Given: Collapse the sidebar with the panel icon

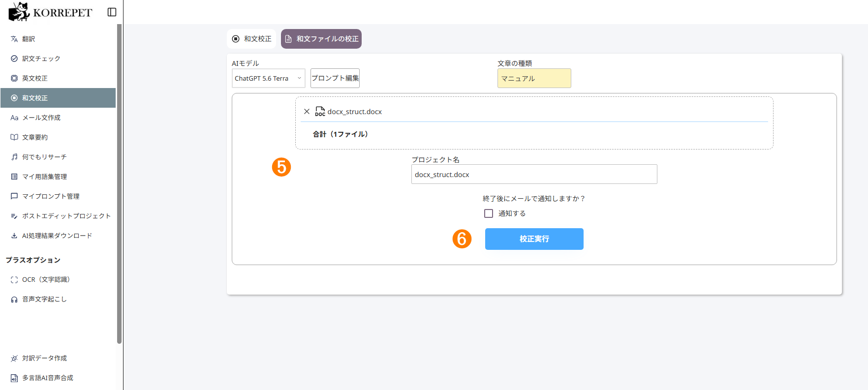Looking at the screenshot, I should 112,12.
